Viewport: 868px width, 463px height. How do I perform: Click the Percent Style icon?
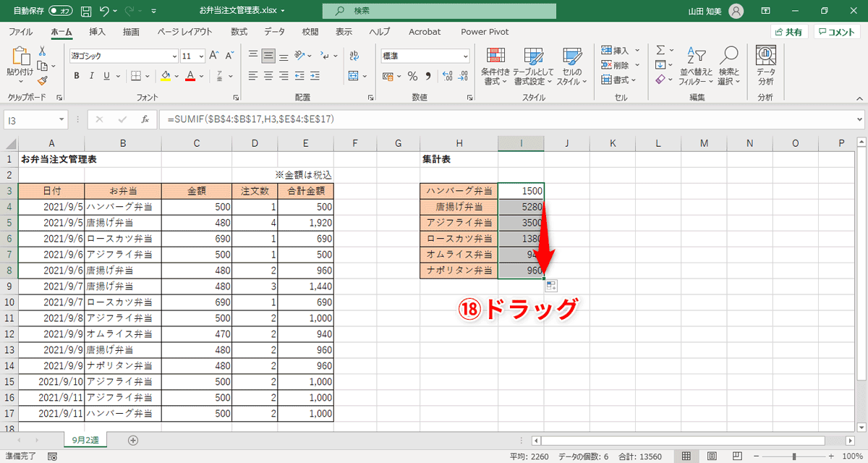pyautogui.click(x=412, y=76)
